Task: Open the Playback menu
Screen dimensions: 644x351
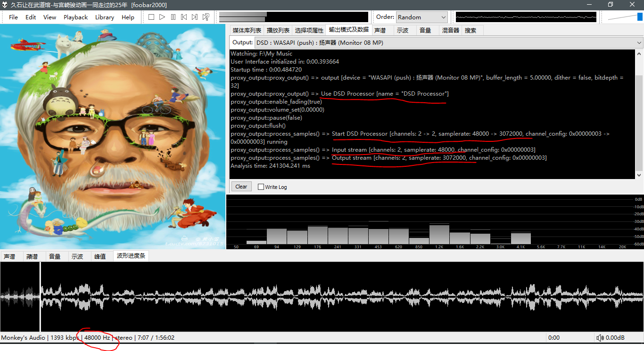Action: 75,17
